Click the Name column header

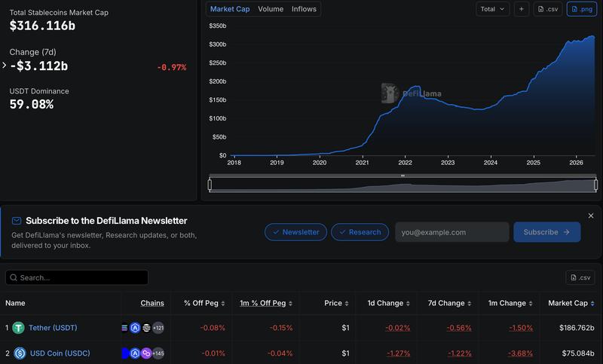coord(15,303)
